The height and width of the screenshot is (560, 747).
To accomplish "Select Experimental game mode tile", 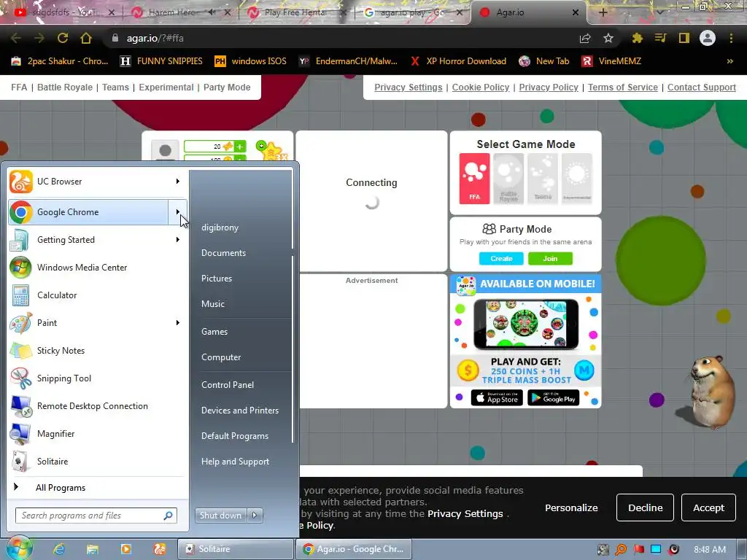I will click(x=577, y=179).
